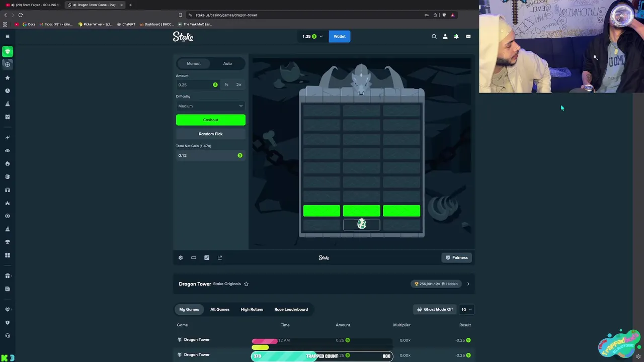The height and width of the screenshot is (362, 644).
Task: Click the flame sidebar icon
Action: (x=8, y=164)
